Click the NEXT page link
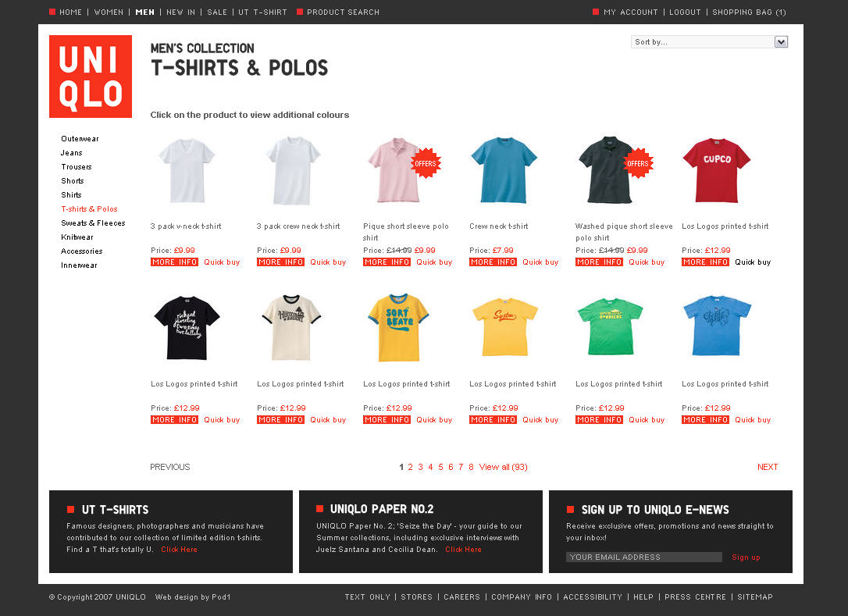 768,467
